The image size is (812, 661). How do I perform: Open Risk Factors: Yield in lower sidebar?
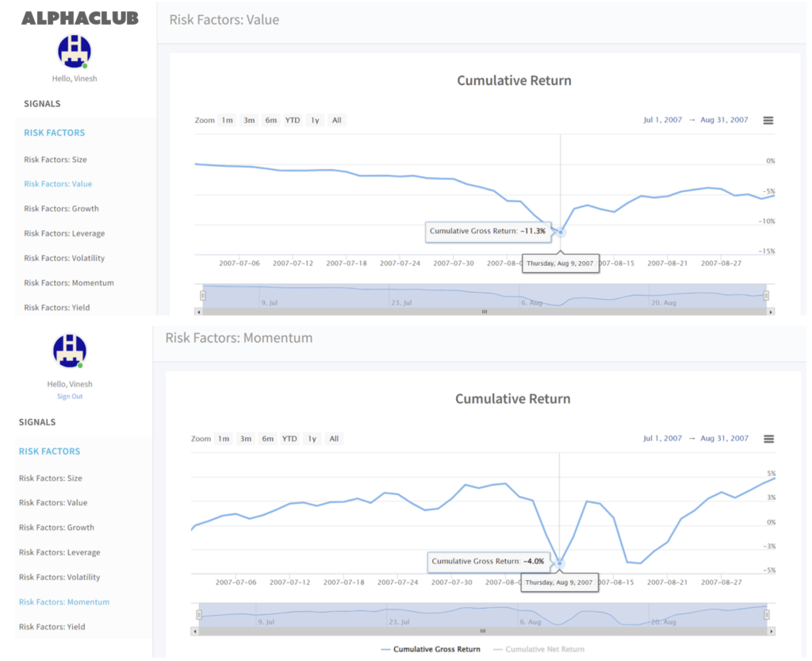pos(52,627)
